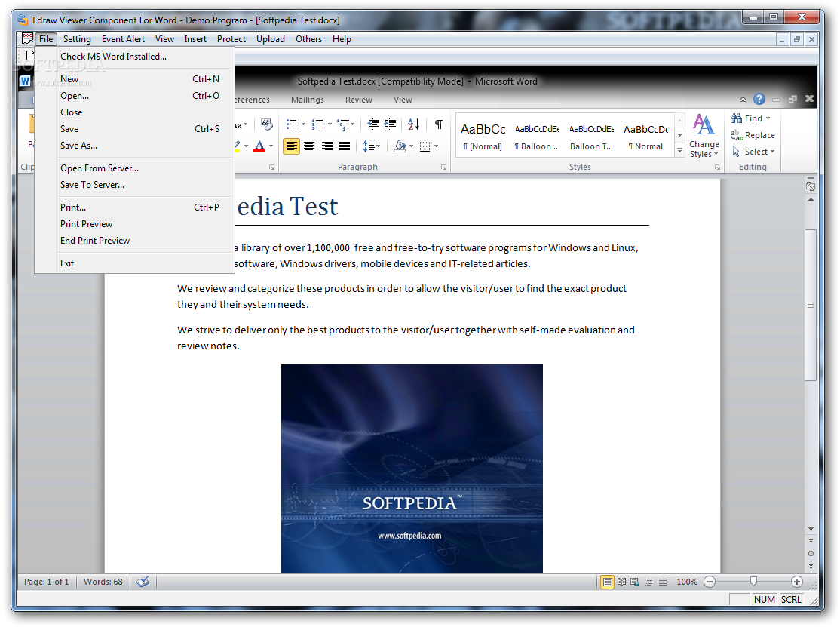Open the Protect menu
840x627 pixels.
click(231, 39)
